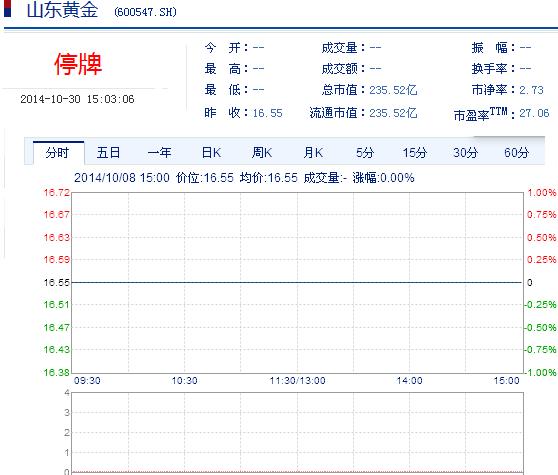Open the 月K chart tab
The height and width of the screenshot is (475, 558).
tap(313, 153)
